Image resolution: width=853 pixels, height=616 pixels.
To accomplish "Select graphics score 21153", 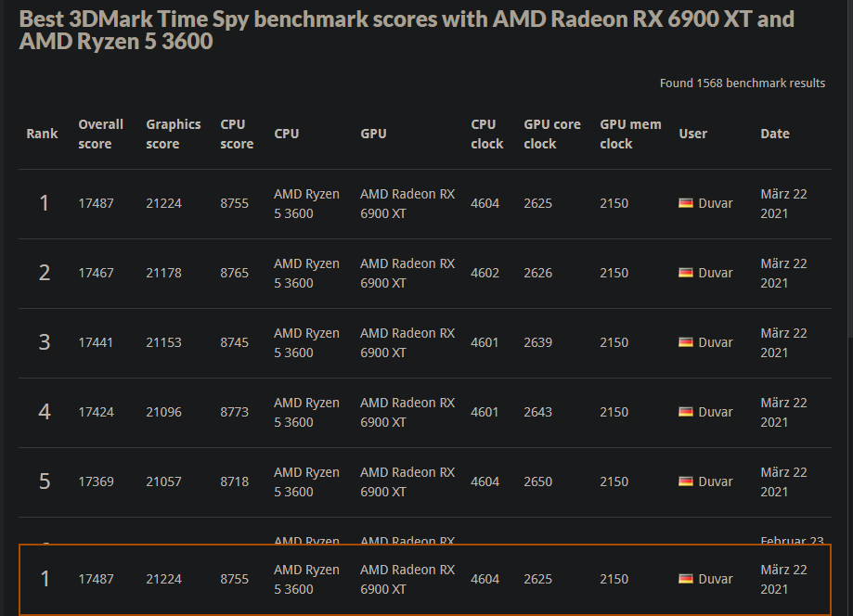I will click(163, 342).
